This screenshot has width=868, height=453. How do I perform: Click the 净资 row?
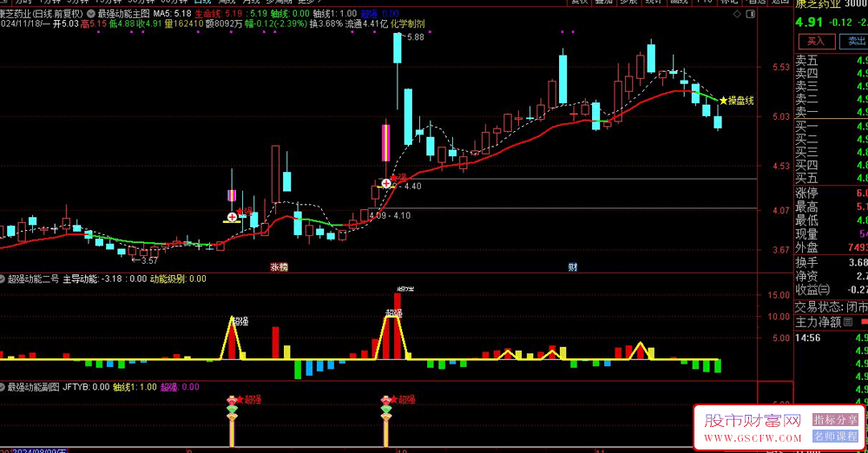pyautogui.click(x=832, y=276)
